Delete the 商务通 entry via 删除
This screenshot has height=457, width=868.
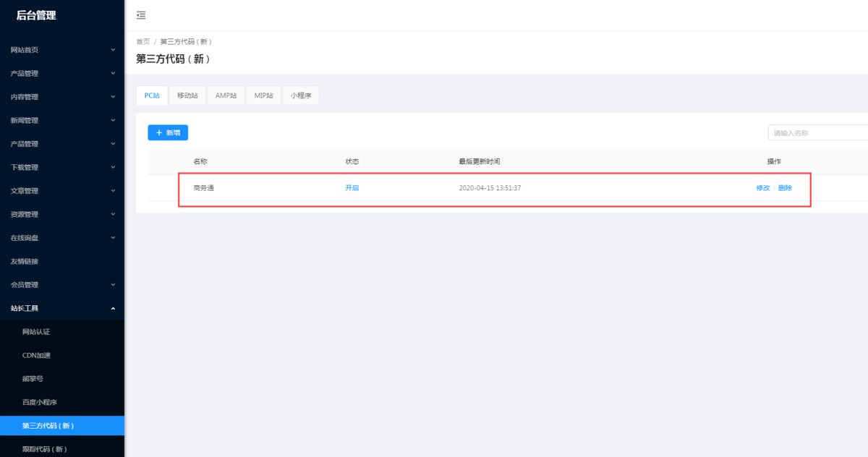tap(785, 188)
